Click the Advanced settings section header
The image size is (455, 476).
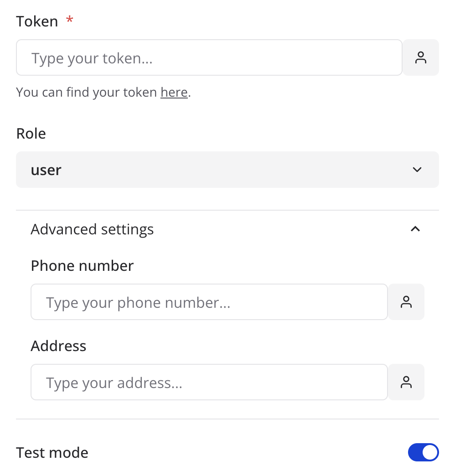point(92,229)
